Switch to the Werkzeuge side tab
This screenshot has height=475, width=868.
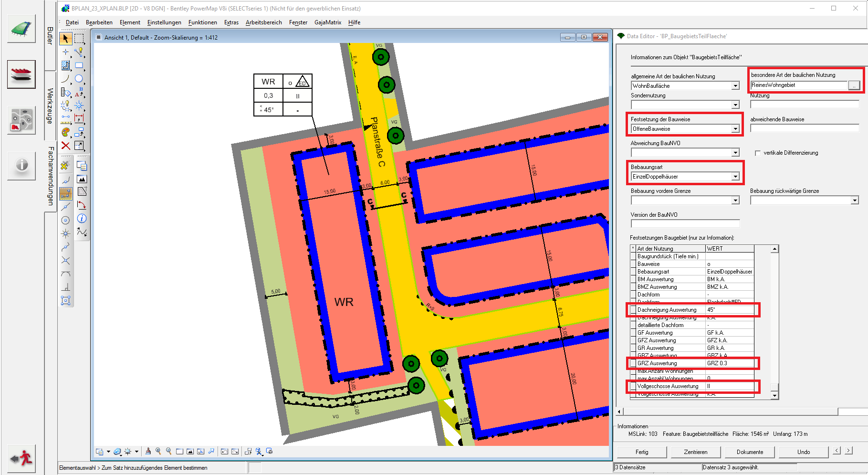[50, 106]
